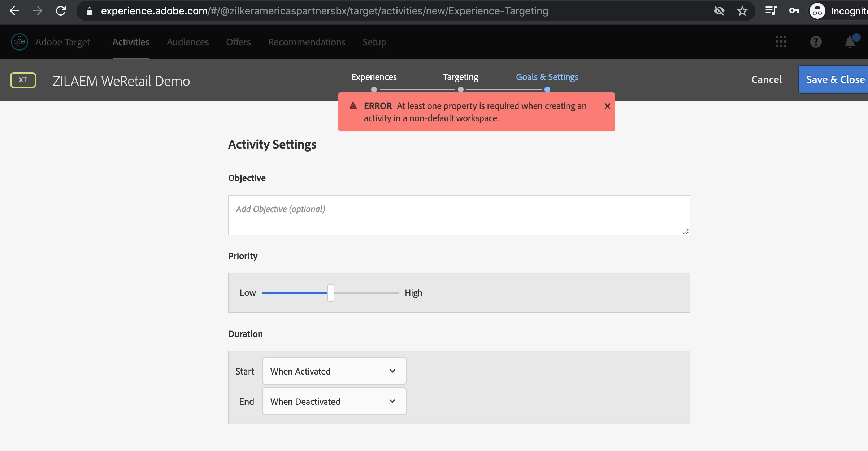This screenshot has height=451, width=868.
Task: Expand the End duration dropdown
Action: coord(334,401)
